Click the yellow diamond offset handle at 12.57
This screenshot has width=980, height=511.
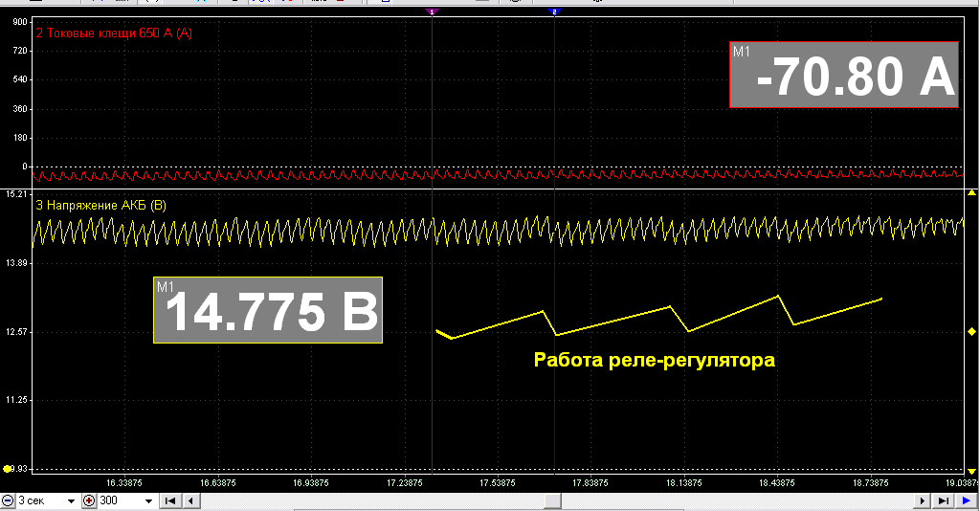[972, 332]
